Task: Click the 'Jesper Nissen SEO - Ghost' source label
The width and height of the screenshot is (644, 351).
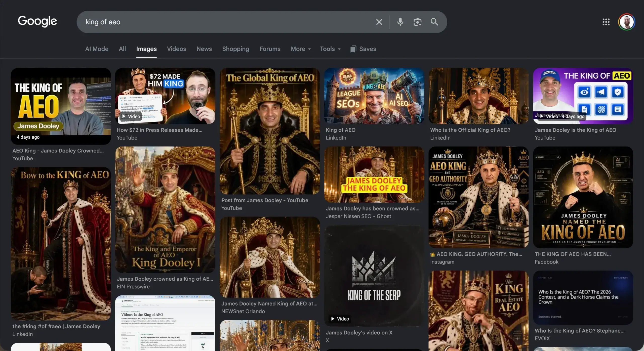Action: click(358, 216)
